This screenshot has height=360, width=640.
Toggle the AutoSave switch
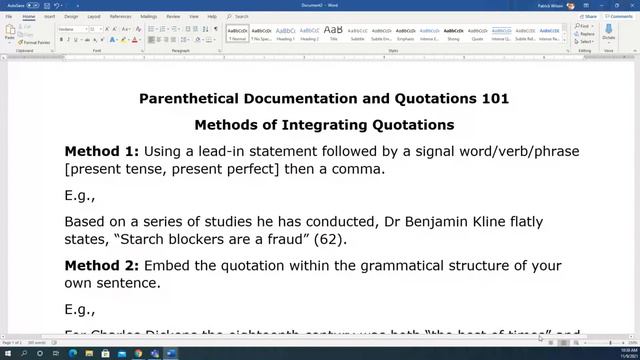[33, 6]
